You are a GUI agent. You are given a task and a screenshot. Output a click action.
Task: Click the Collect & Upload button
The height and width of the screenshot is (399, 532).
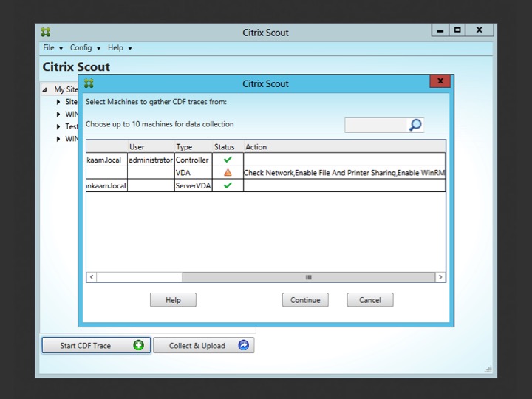coord(204,345)
